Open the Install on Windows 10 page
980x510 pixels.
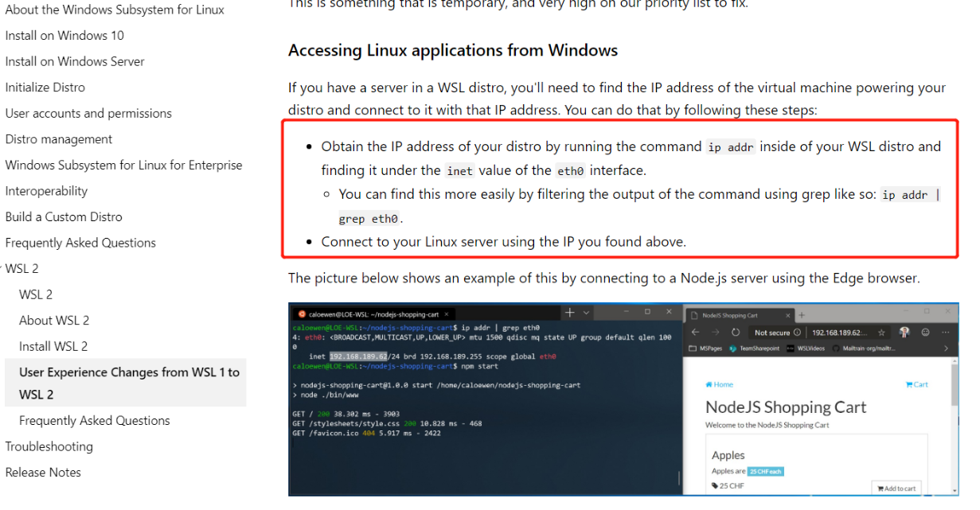click(64, 36)
